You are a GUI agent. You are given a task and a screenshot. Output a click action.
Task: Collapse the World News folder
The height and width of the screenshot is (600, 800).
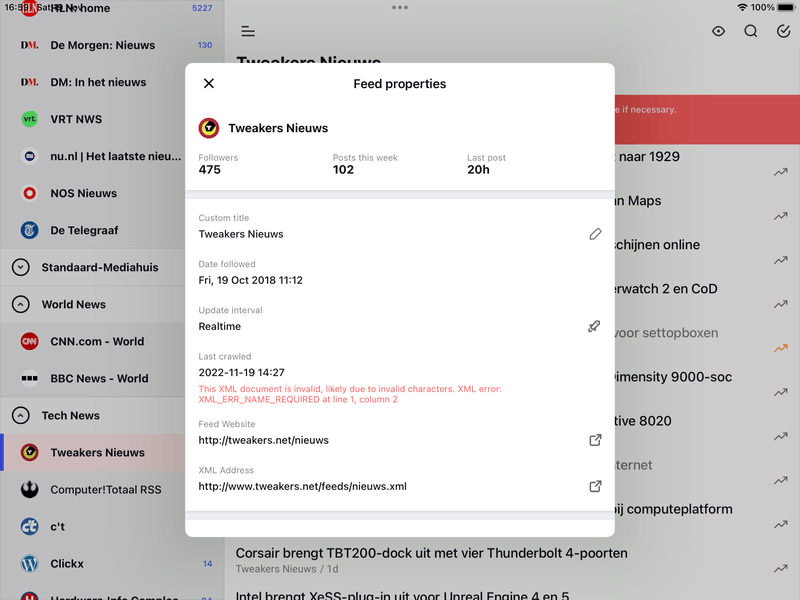pos(20,305)
